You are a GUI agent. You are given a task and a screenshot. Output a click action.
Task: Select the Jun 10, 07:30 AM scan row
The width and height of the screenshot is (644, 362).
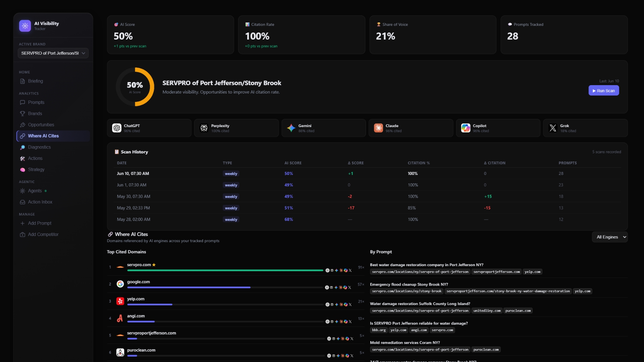pos(367,174)
